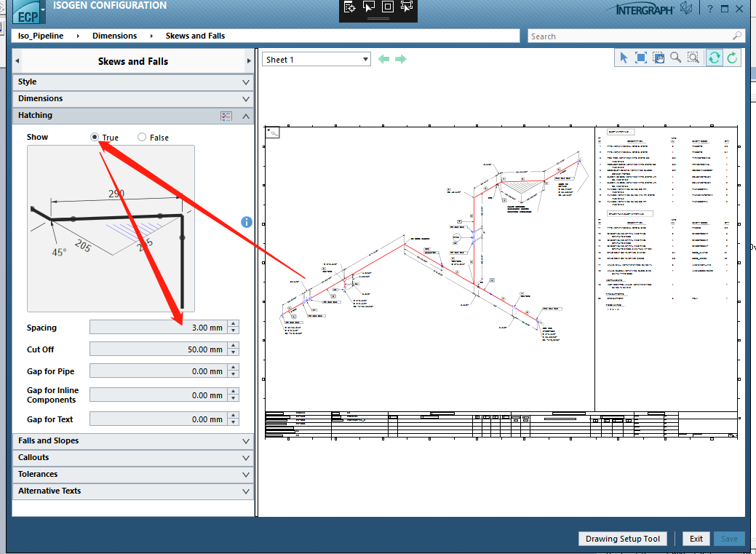
Task: Increase Spacing with up stepper arrow
Action: (234, 324)
